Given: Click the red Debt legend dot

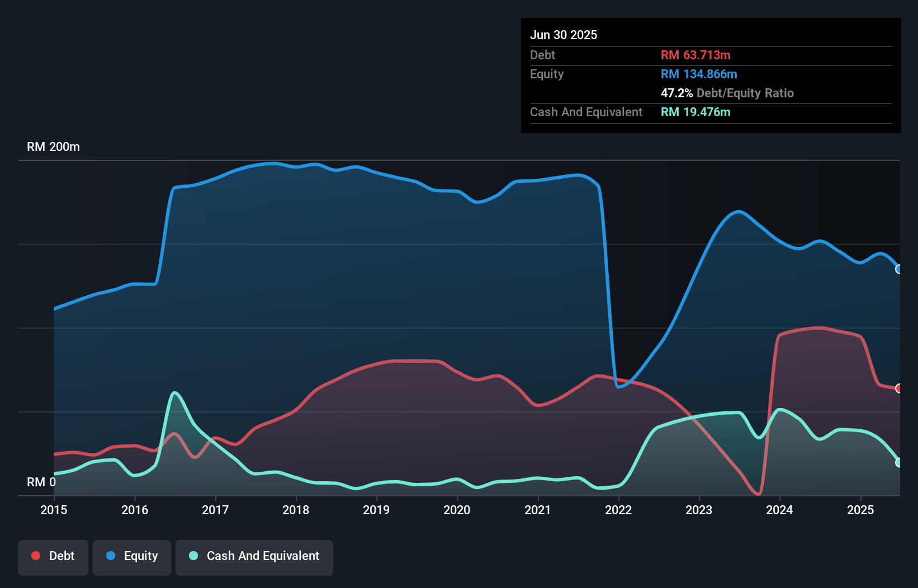Looking at the screenshot, I should tap(35, 556).
